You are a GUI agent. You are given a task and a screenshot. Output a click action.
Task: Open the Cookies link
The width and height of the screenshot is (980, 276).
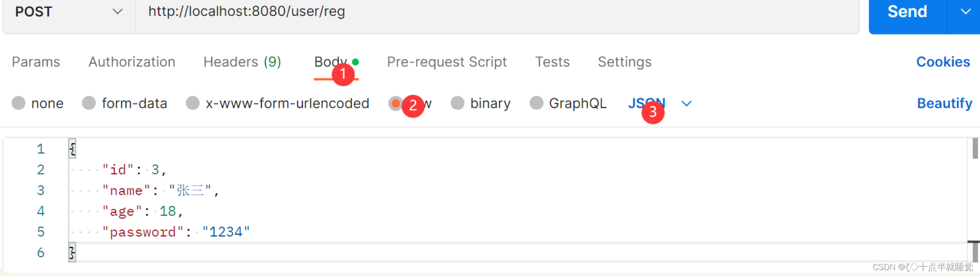[943, 62]
